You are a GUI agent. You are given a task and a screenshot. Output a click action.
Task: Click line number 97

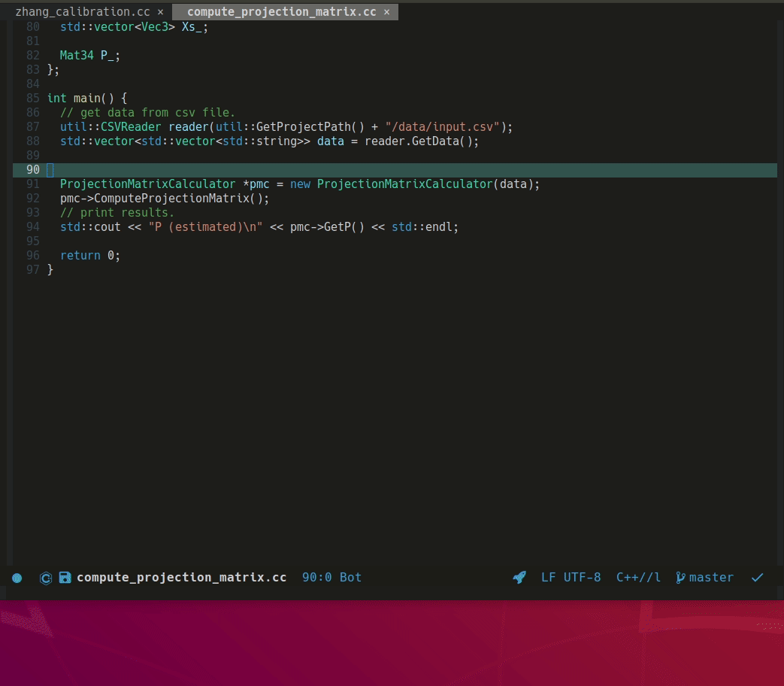click(33, 270)
